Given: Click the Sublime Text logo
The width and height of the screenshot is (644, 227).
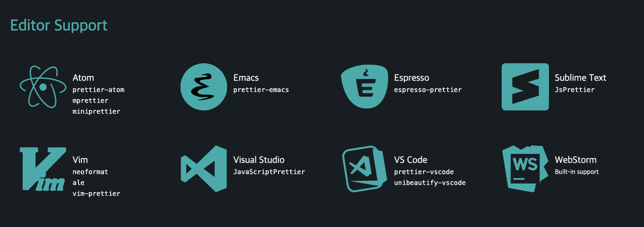Looking at the screenshot, I should coord(525,87).
